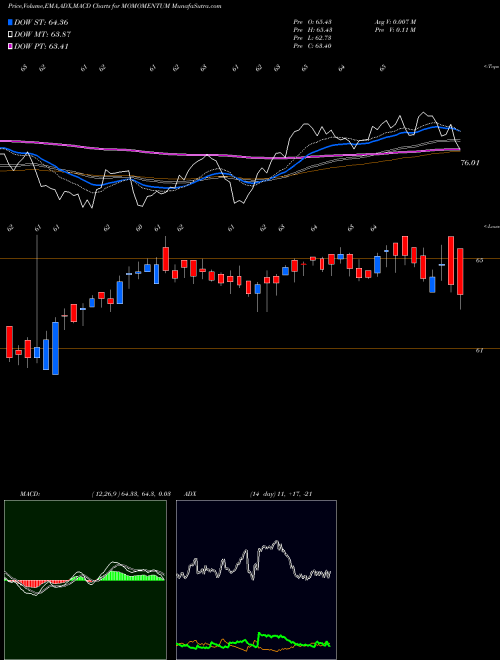Select the 'DOW ST: 64.36' legend label

(x=41, y=22)
